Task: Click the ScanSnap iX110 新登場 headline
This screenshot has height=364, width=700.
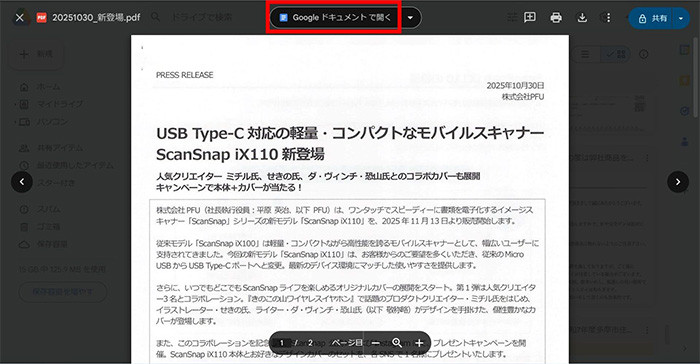Action: [x=240, y=155]
